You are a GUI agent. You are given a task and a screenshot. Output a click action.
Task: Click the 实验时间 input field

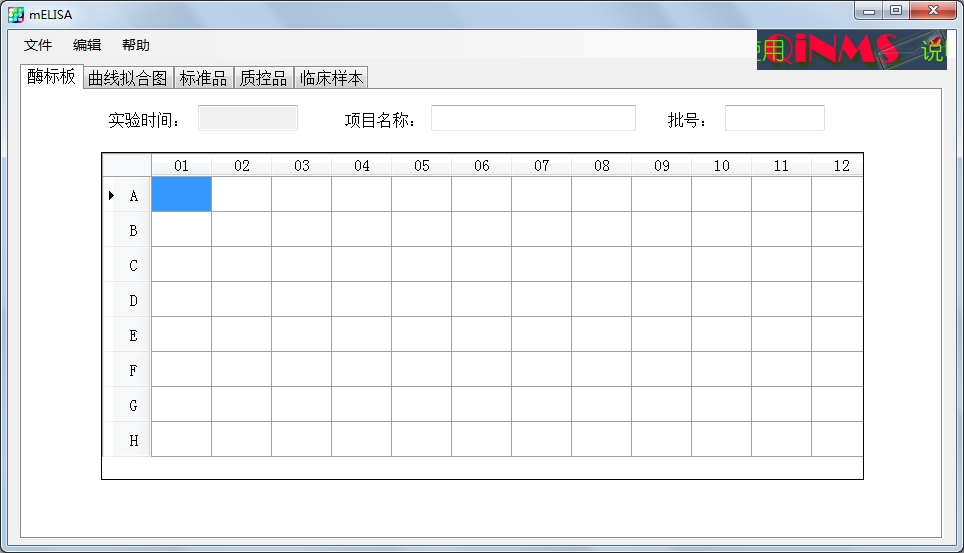coord(248,118)
